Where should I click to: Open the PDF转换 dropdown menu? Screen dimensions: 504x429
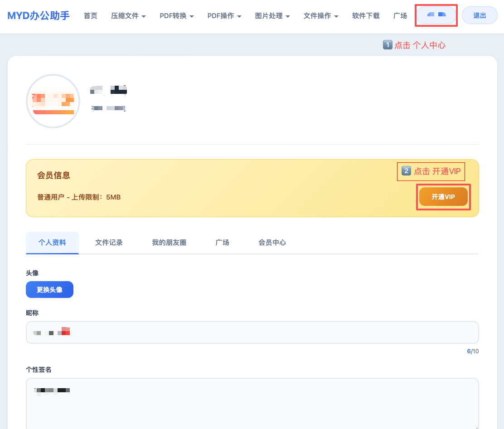pos(177,16)
